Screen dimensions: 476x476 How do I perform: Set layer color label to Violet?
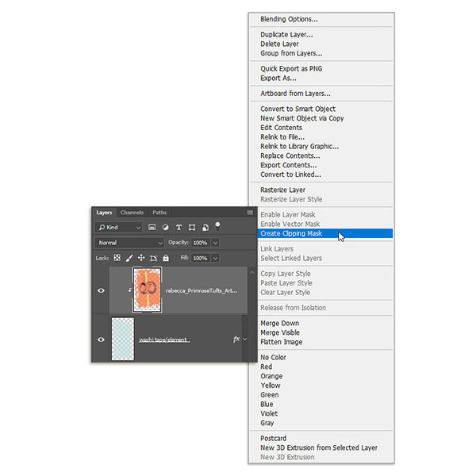pos(321,414)
